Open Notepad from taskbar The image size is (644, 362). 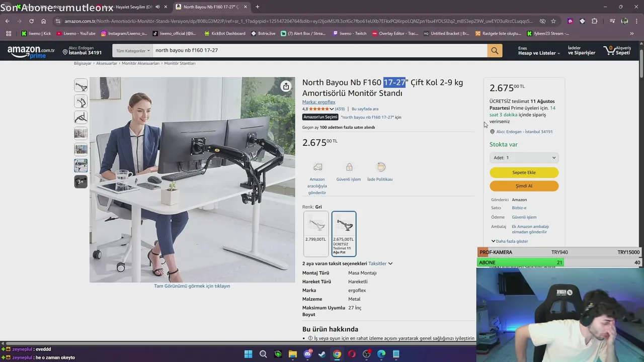pyautogui.click(x=396, y=354)
